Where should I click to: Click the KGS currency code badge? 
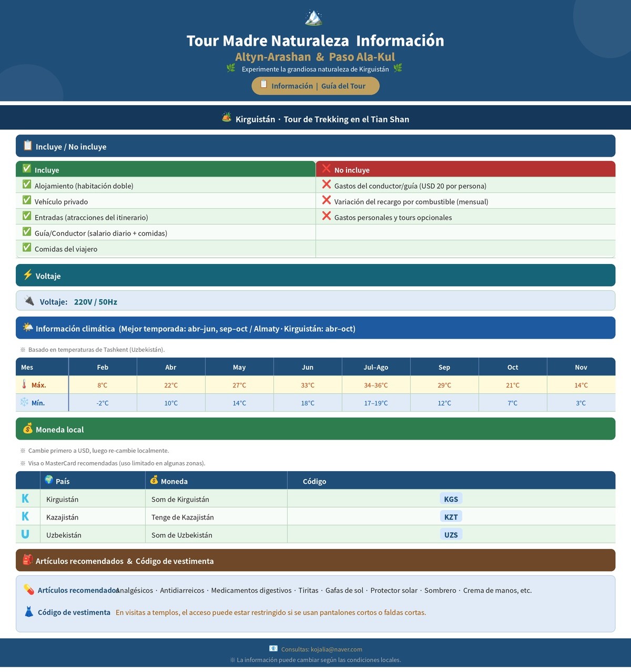[451, 499]
